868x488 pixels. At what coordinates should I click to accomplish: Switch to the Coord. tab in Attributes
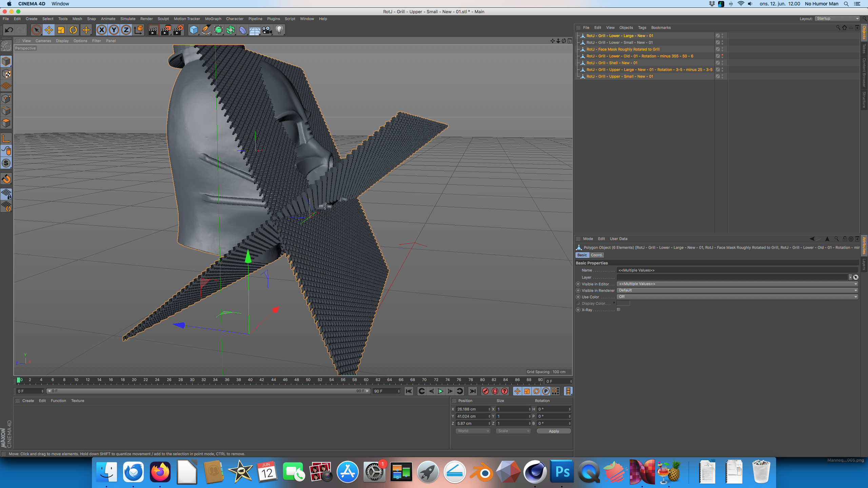pyautogui.click(x=596, y=255)
